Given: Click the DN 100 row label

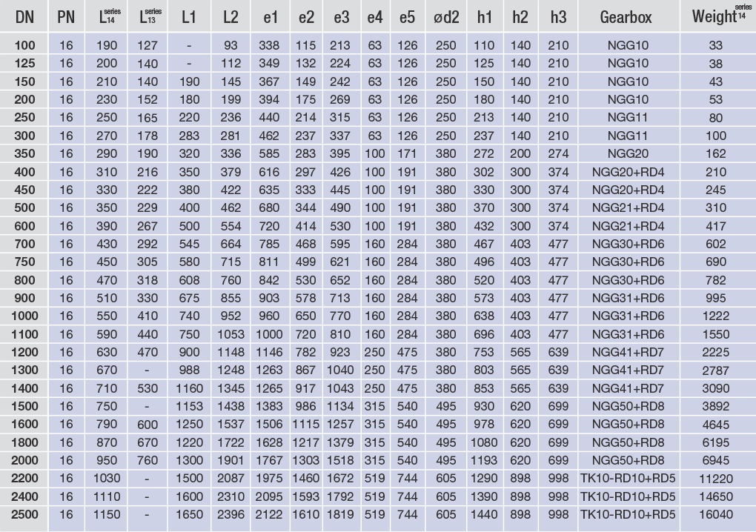Looking at the screenshot, I should pos(24,46).
